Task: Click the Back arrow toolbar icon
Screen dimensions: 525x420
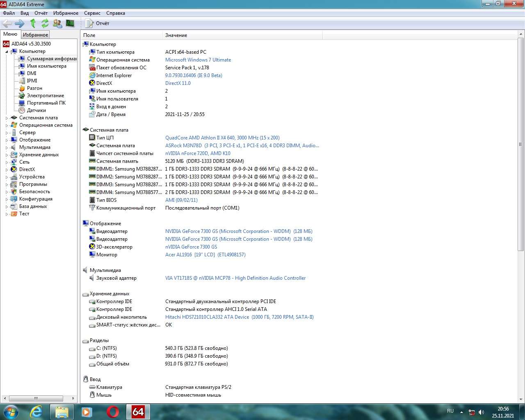Action: 7,23
